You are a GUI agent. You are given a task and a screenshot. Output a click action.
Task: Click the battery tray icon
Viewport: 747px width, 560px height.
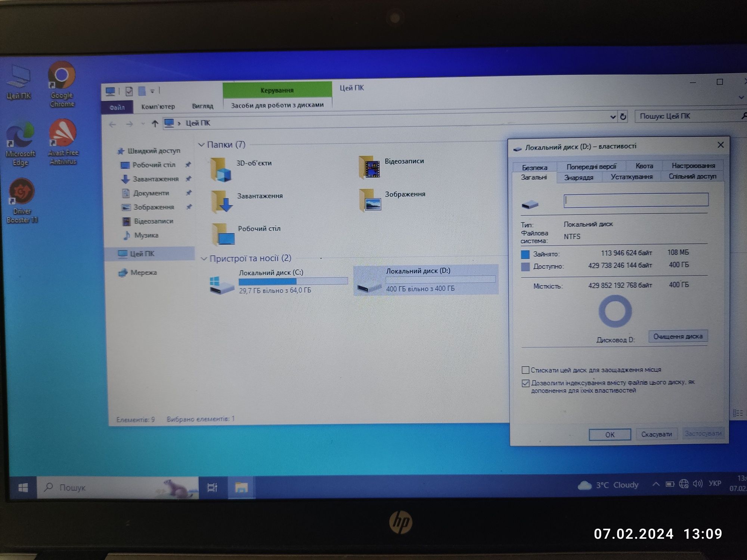point(670,484)
